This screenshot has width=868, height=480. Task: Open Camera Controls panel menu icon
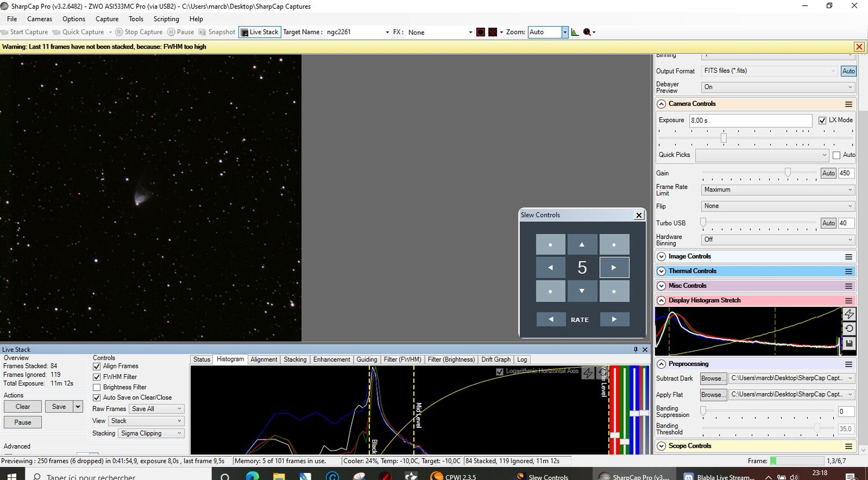coord(849,104)
